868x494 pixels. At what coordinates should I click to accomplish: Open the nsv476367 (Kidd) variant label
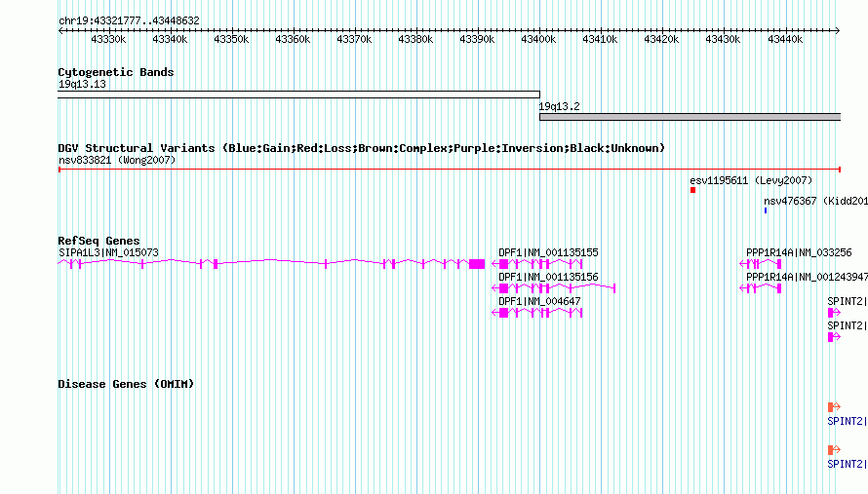coord(815,201)
